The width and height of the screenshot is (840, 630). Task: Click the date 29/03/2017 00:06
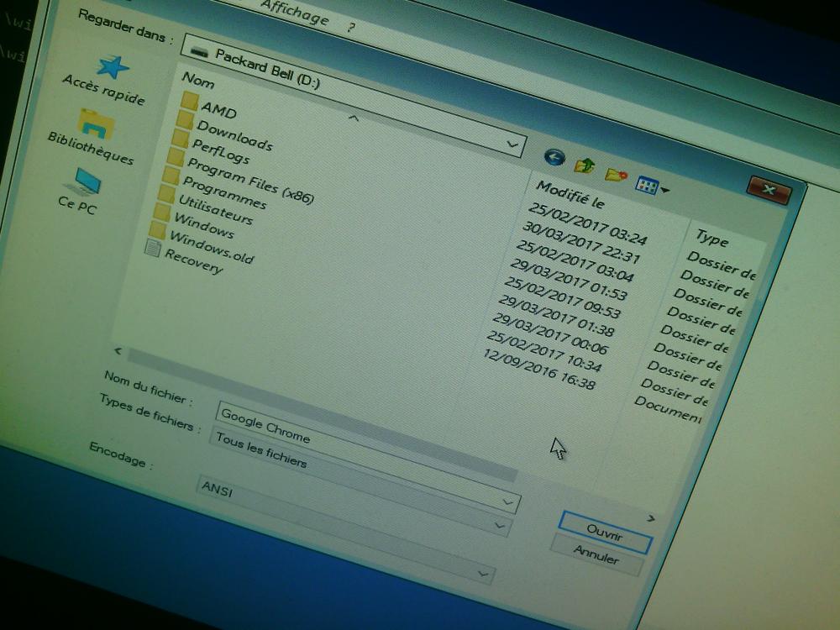551,333
